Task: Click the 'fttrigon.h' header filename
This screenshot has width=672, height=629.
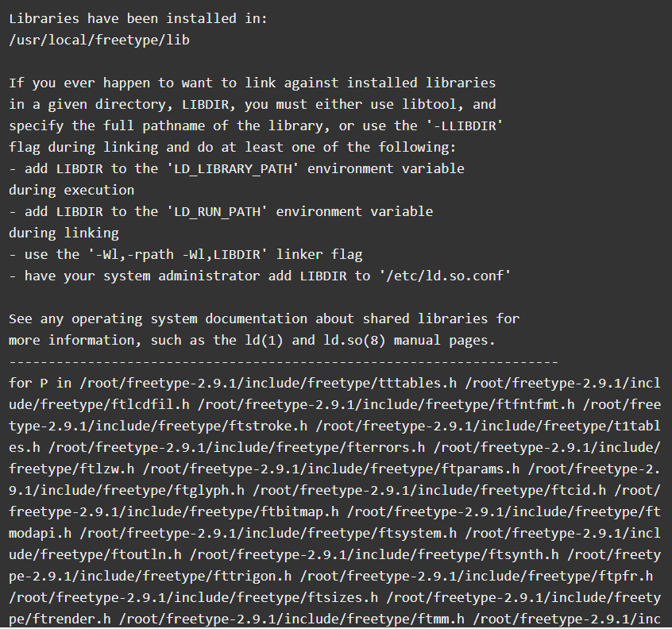Action: coord(253,576)
